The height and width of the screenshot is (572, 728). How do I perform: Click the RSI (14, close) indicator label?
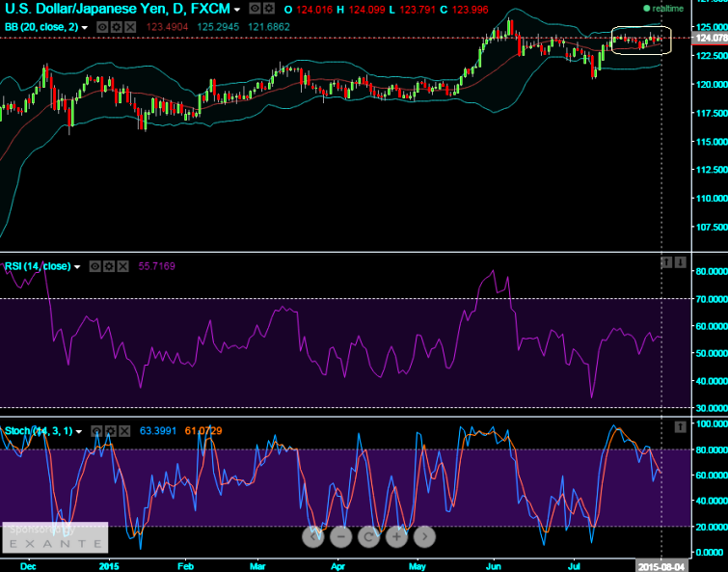tap(38, 266)
